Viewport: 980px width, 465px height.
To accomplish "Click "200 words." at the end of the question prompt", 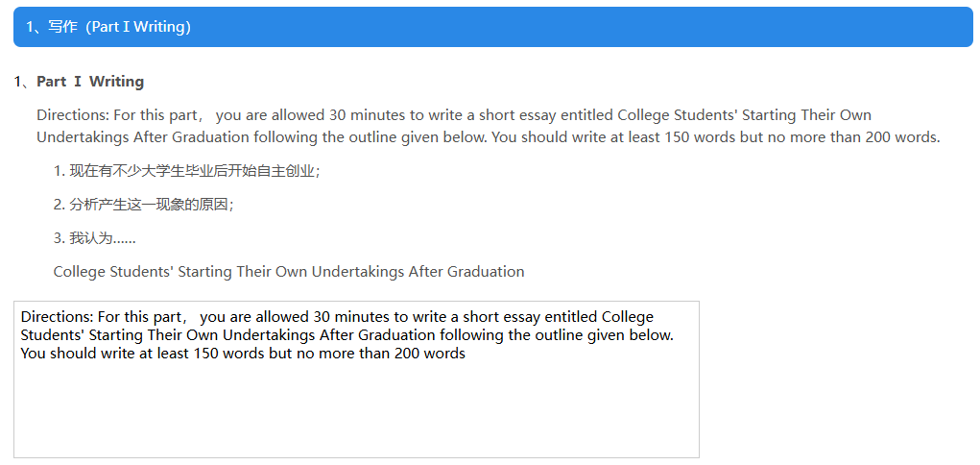I will click(x=902, y=137).
